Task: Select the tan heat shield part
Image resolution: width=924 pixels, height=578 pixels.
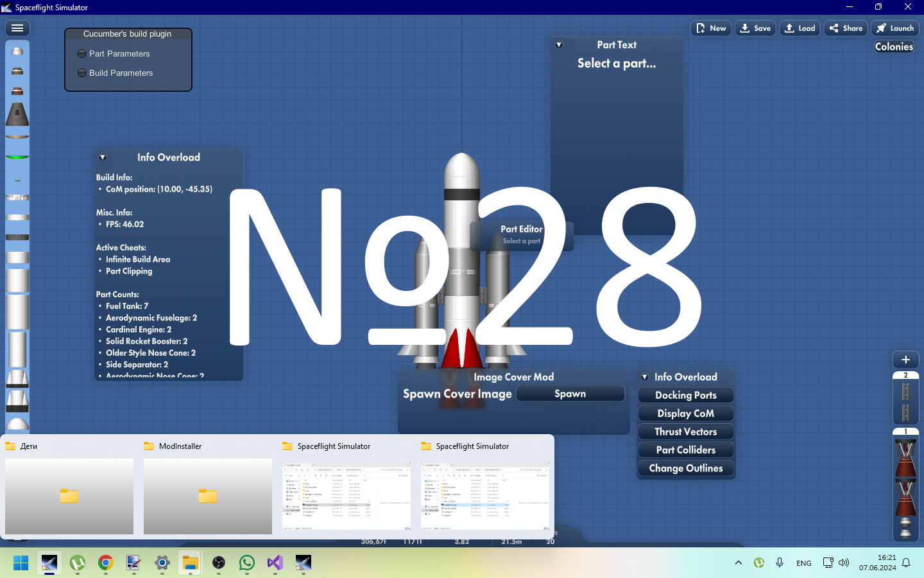Action: [x=17, y=136]
